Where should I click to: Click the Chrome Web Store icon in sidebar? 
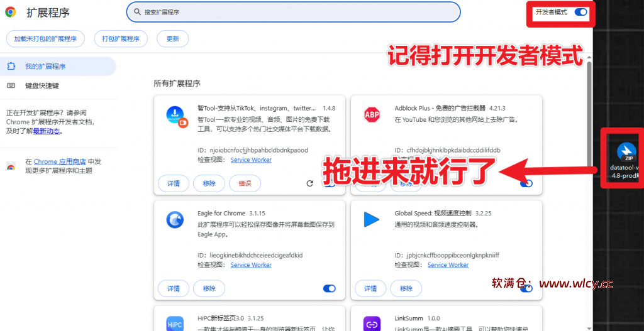point(11,166)
